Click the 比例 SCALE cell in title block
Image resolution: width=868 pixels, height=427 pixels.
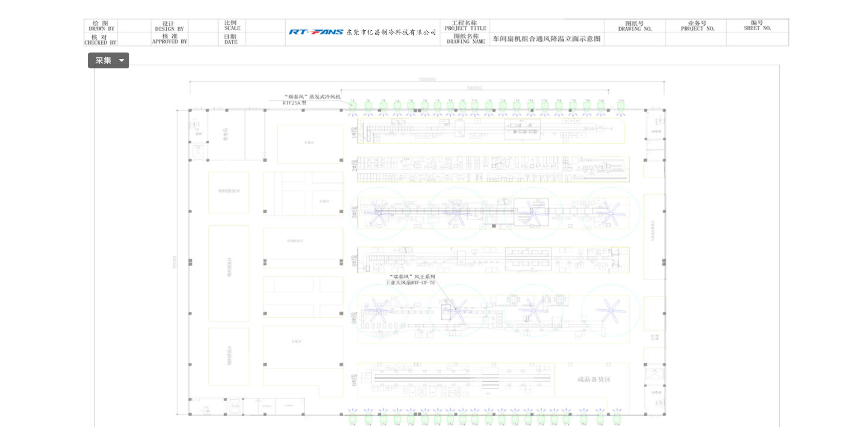232,25
